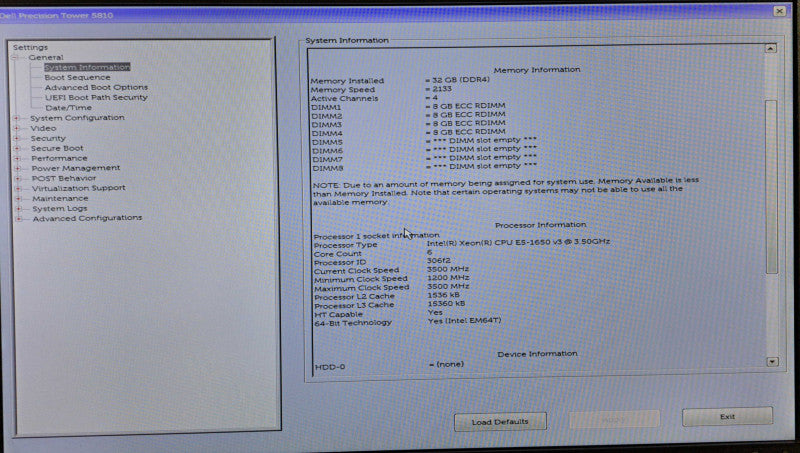Click the Minimum Clock Speed 1200 MHz value
The width and height of the screenshot is (800, 453).
tap(448, 278)
